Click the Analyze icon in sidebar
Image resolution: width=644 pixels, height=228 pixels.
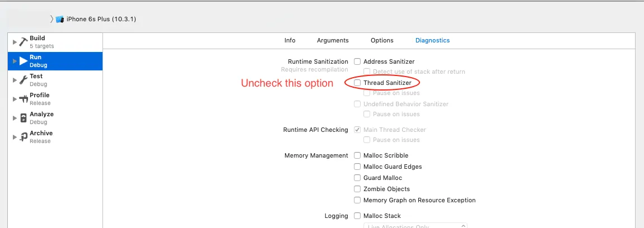[x=23, y=118]
